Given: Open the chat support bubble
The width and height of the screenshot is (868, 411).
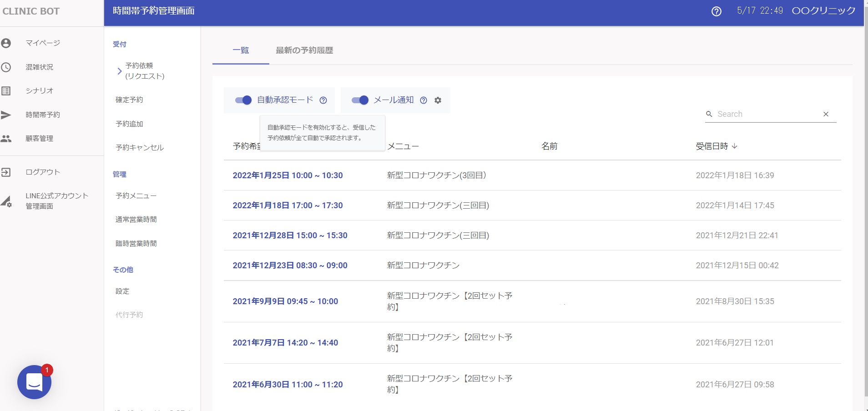Looking at the screenshot, I should pyautogui.click(x=34, y=382).
